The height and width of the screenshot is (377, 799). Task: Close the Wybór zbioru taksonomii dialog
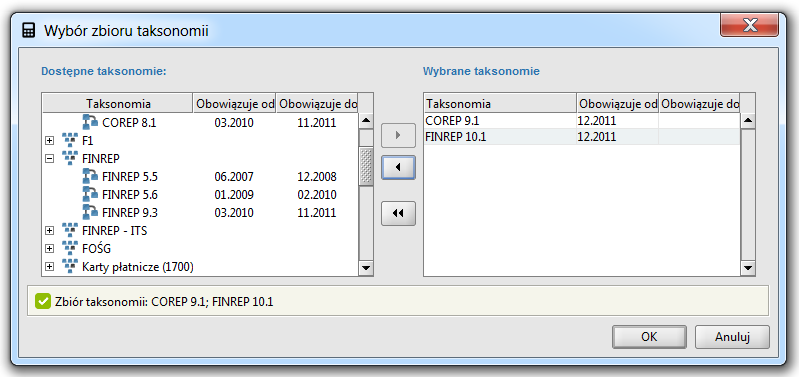pyautogui.click(x=749, y=25)
